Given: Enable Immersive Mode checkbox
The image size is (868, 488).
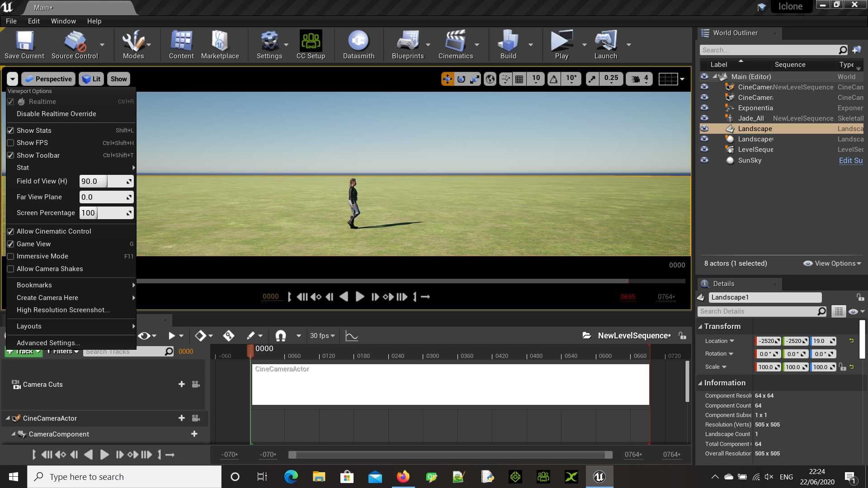Looking at the screenshot, I should point(10,256).
